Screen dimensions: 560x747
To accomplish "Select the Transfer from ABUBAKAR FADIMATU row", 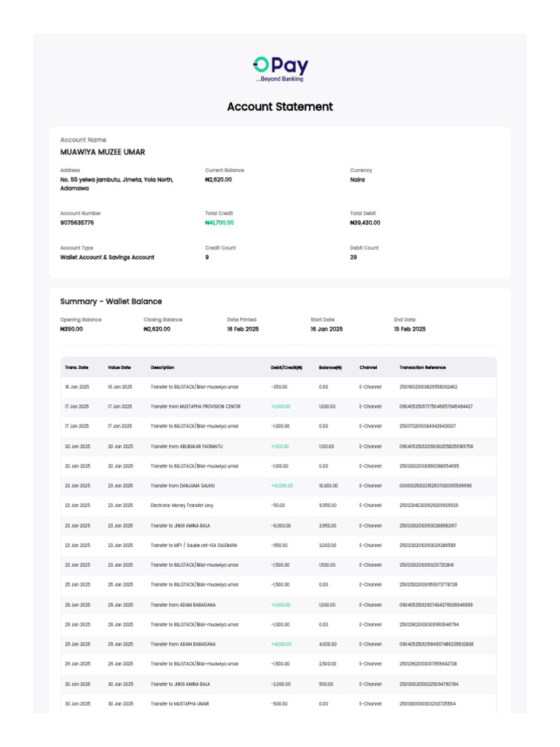I will pyautogui.click(x=279, y=446).
